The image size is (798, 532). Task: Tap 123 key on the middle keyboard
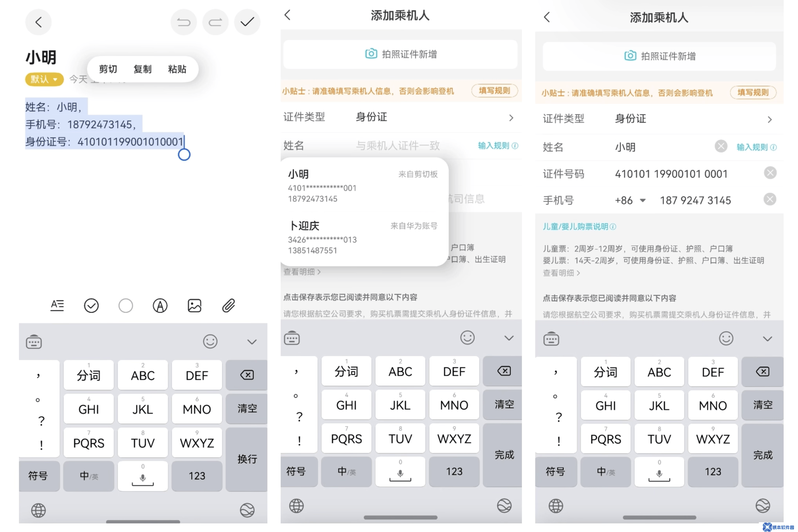point(454,472)
